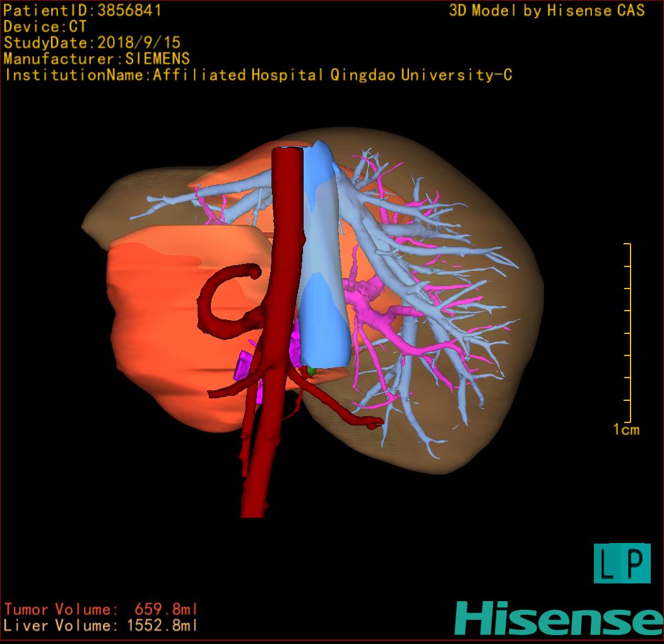Screen dimensions: 664x644
Task: Click the 1cm scale label
Action: 626,430
